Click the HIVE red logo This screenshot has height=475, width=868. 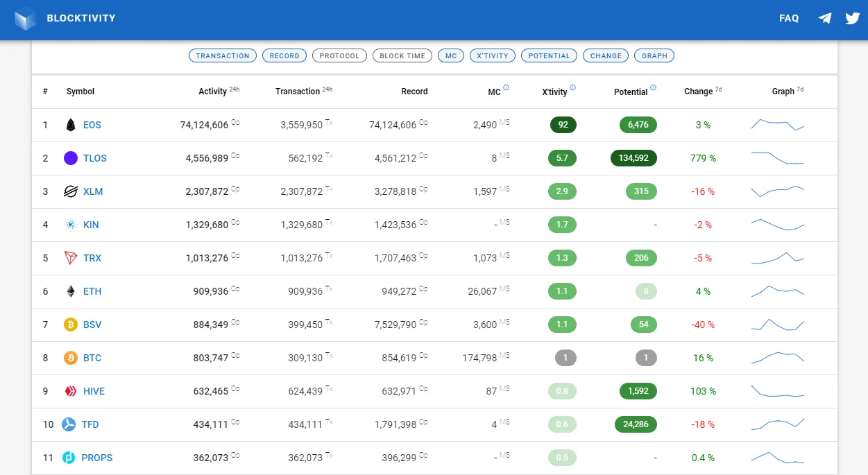click(70, 391)
